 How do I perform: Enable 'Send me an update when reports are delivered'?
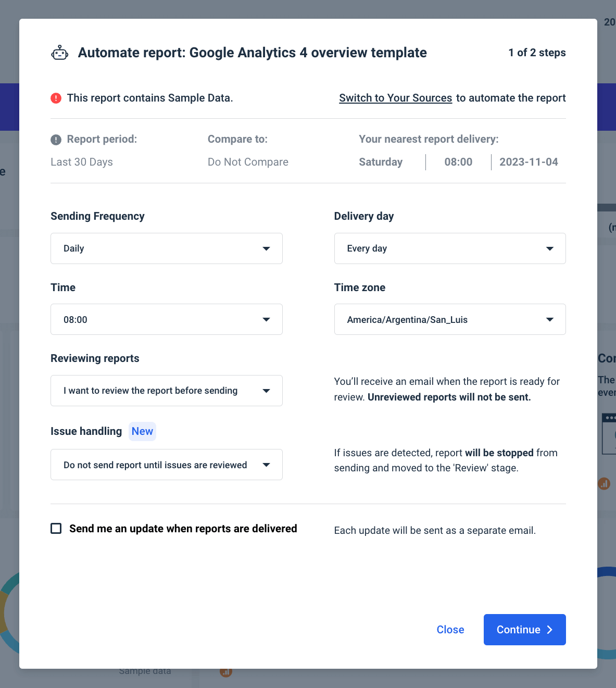tap(56, 528)
